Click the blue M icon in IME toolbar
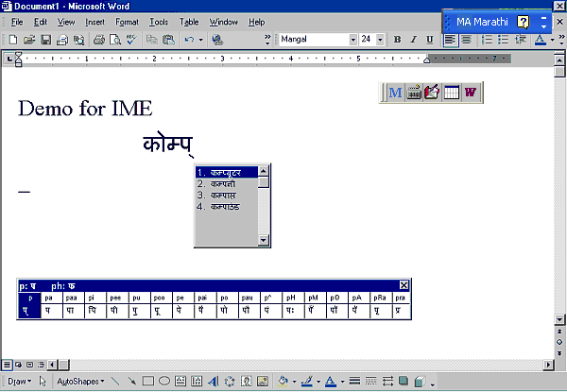 396,93
